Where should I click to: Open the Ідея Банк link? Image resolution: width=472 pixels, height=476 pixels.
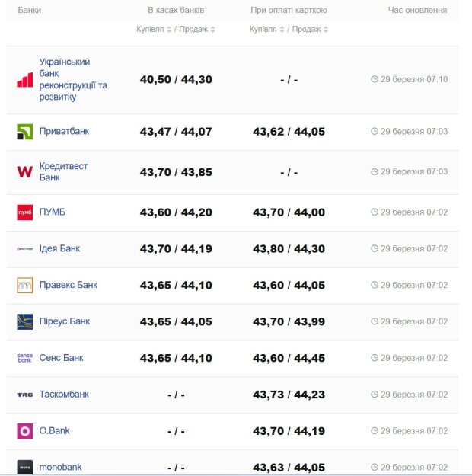pyautogui.click(x=59, y=249)
